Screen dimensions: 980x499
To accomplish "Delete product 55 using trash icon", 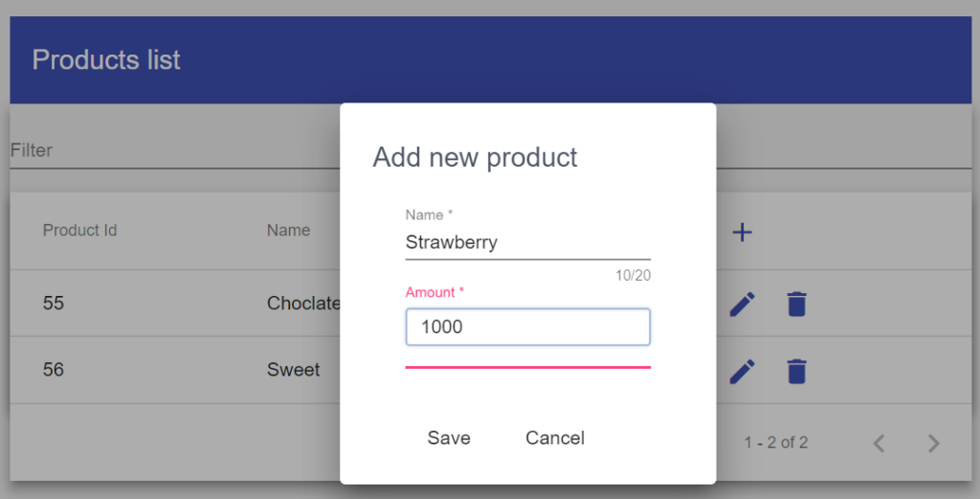I will pyautogui.click(x=796, y=304).
